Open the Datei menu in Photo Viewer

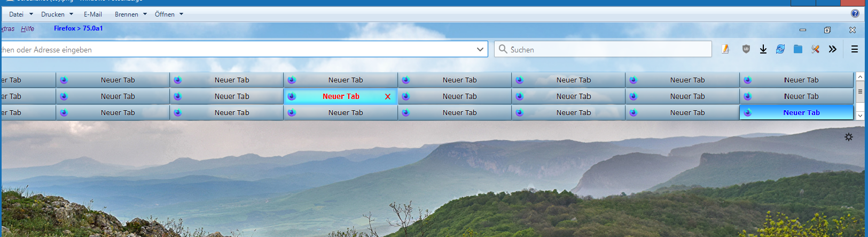[x=21, y=14]
